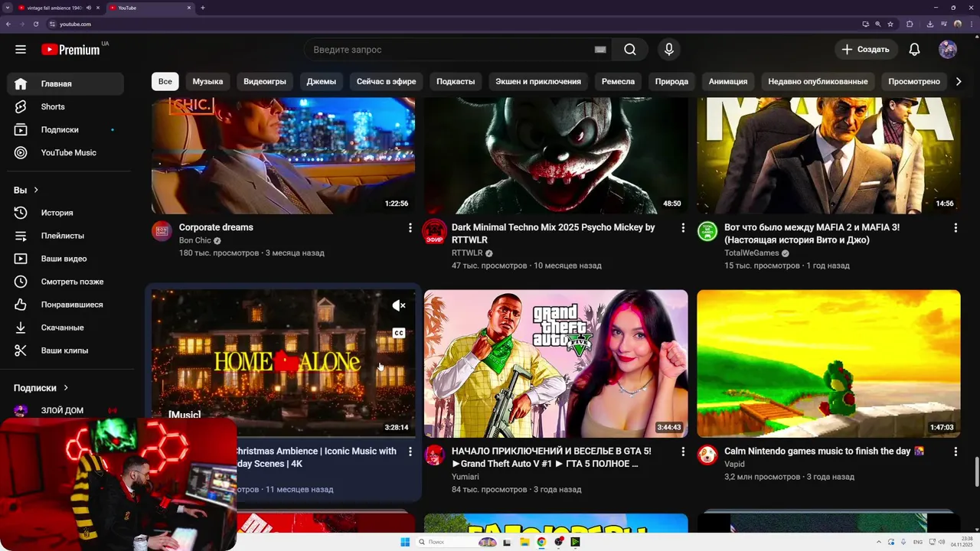Image resolution: width=980 pixels, height=551 pixels.
Task: Select the Подкасты filter chip
Action: [x=456, y=81]
